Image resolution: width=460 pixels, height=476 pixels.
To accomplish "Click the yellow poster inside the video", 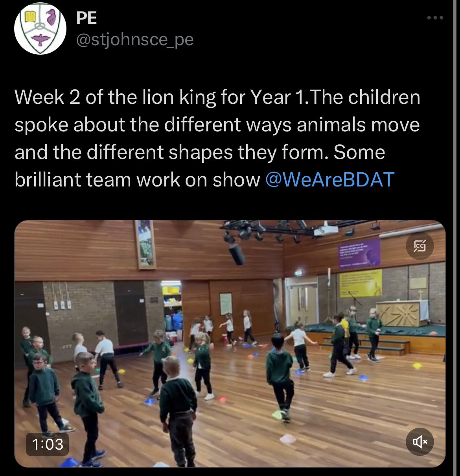I will pyautogui.click(x=361, y=283).
